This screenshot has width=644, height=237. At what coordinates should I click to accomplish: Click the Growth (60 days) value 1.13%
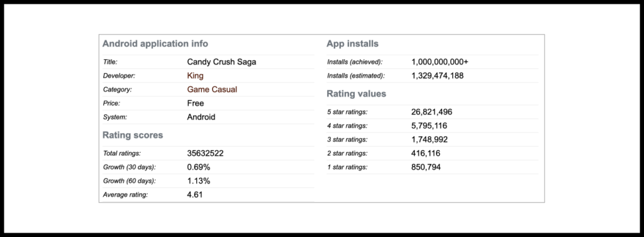pyautogui.click(x=198, y=180)
